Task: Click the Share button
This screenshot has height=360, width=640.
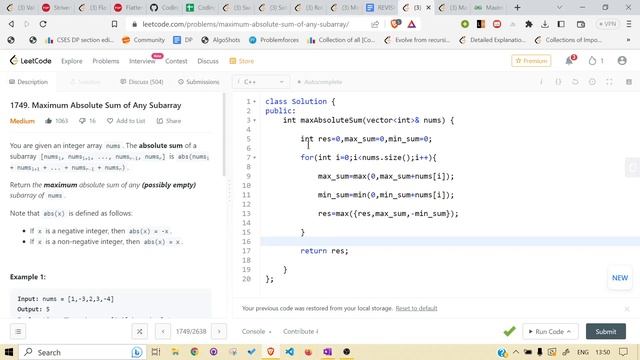Action: (x=169, y=121)
